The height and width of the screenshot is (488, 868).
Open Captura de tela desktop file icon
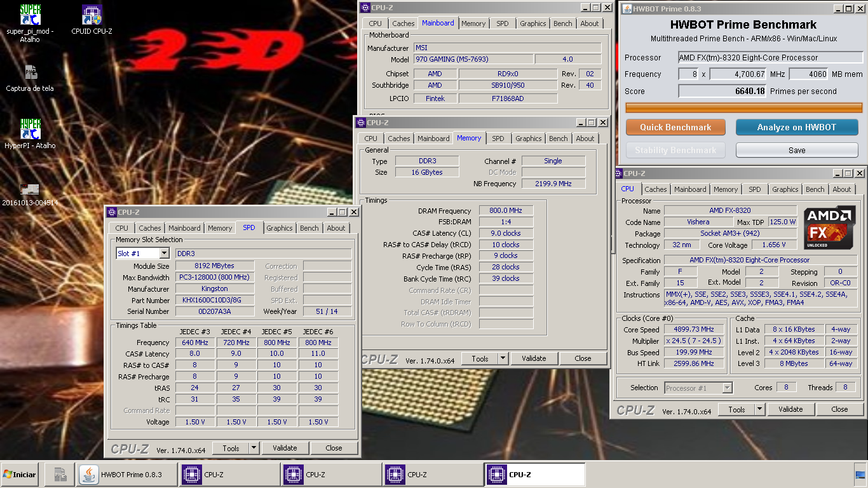pos(30,72)
